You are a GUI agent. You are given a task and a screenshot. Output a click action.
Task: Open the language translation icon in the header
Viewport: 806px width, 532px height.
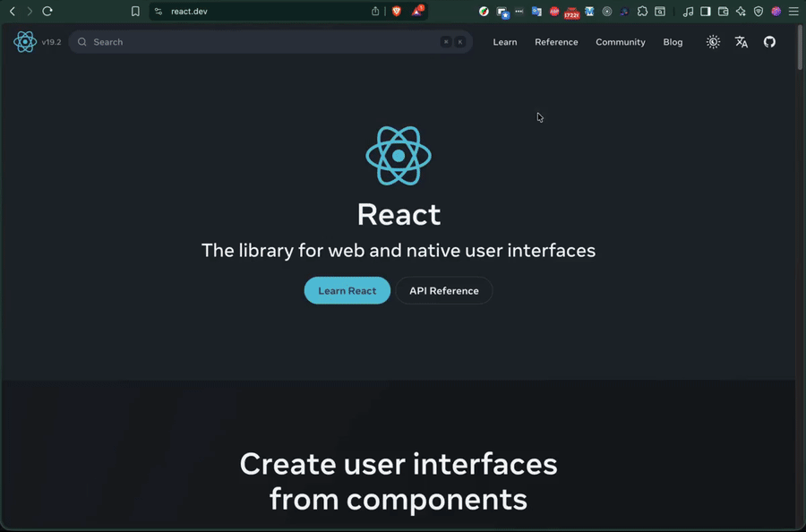click(741, 41)
